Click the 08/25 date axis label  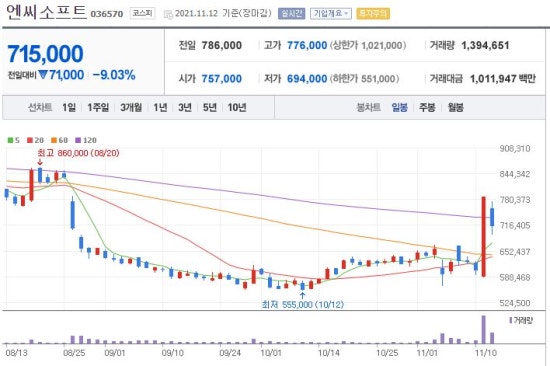pos(74,353)
